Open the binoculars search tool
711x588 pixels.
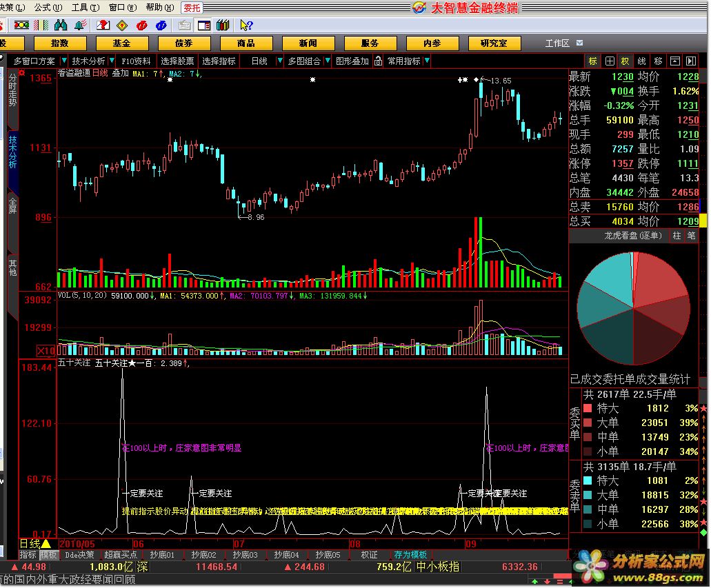pyautogui.click(x=60, y=26)
